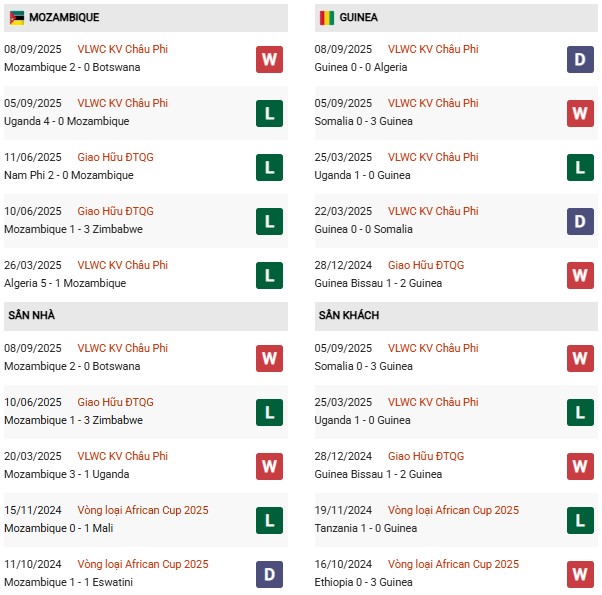Click the L badge for Uganda 4-0 Mozambique
This screenshot has width=602, height=595.
(x=269, y=113)
